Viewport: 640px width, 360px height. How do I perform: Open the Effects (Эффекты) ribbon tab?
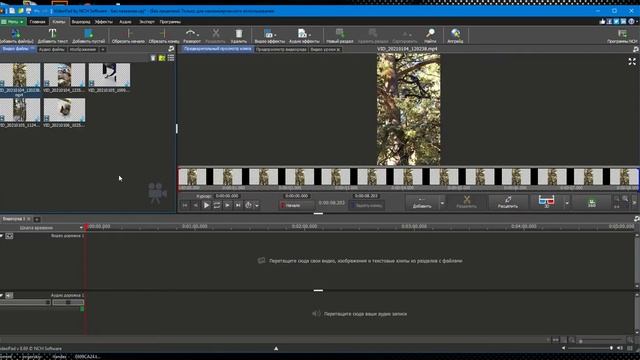104,22
